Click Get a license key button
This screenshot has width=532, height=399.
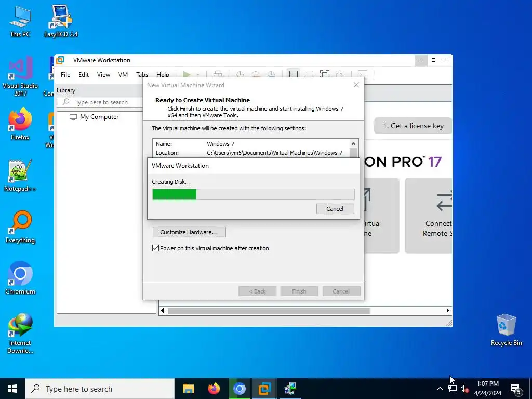[413, 126]
